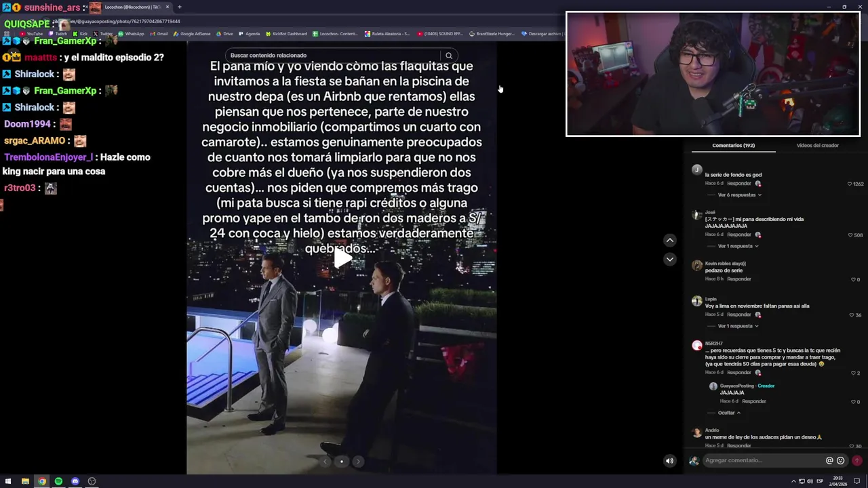
Task: Reply to GuayacoPosting's JAJAJAJA comment
Action: click(x=754, y=402)
